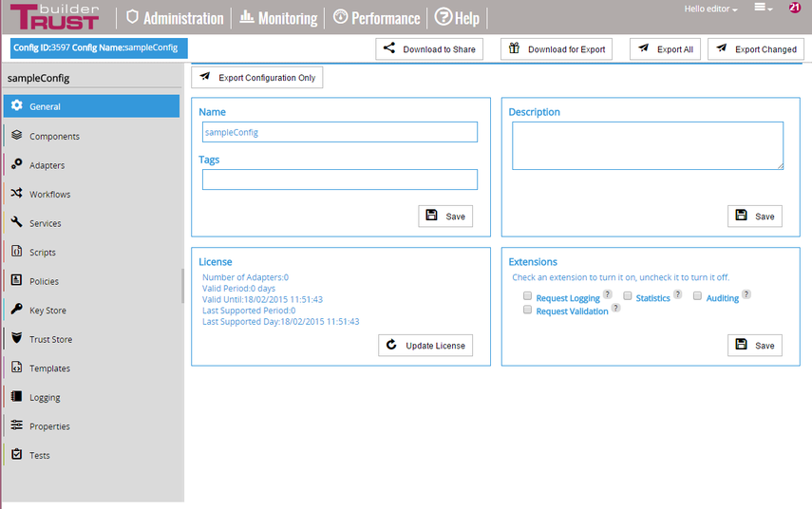Click the Key Store key icon
812x509 pixels.
coord(16,310)
